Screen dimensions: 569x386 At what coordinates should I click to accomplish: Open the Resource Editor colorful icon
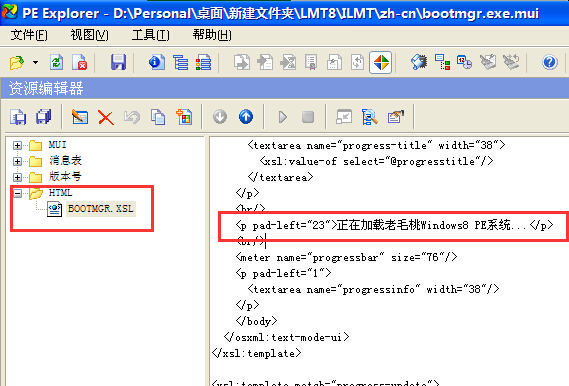[x=381, y=62]
